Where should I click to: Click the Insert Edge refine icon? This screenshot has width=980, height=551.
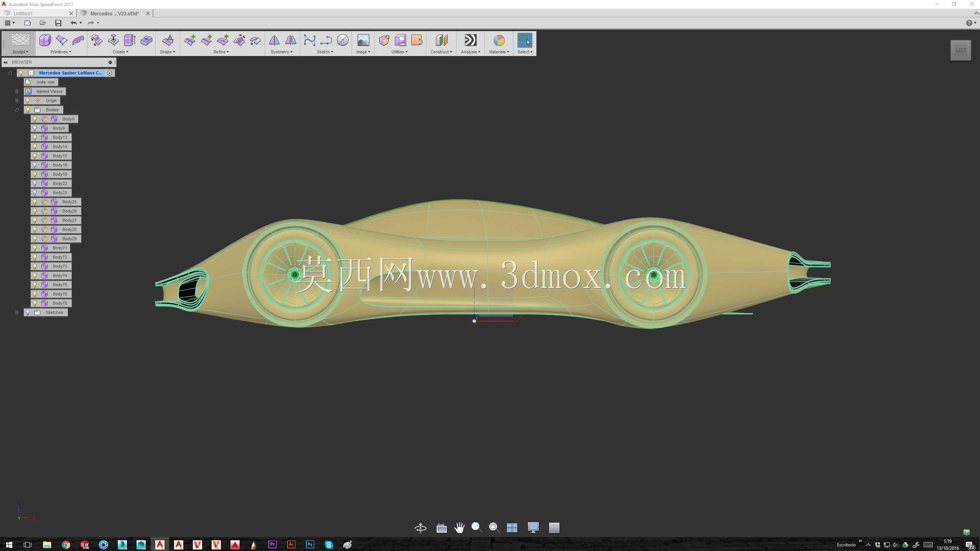190,40
